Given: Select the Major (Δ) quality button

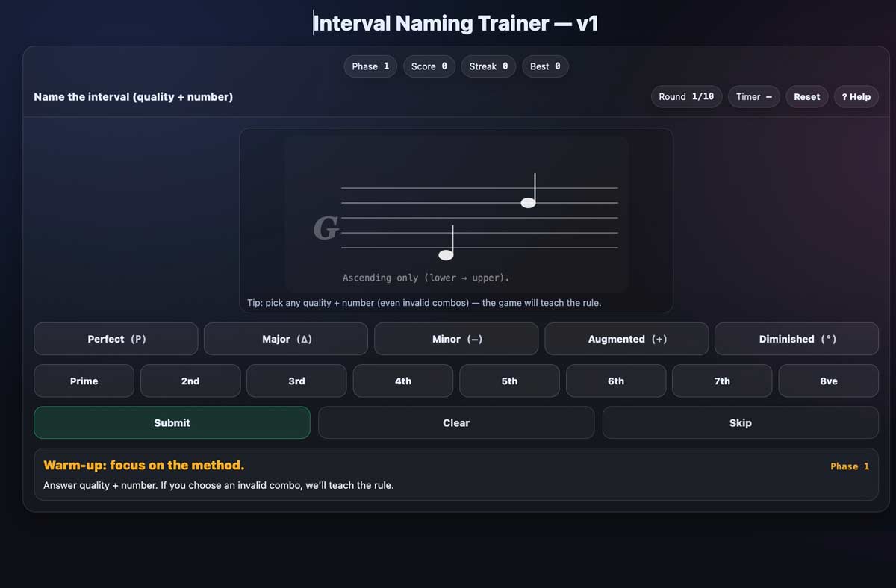Looking at the screenshot, I should click(286, 339).
